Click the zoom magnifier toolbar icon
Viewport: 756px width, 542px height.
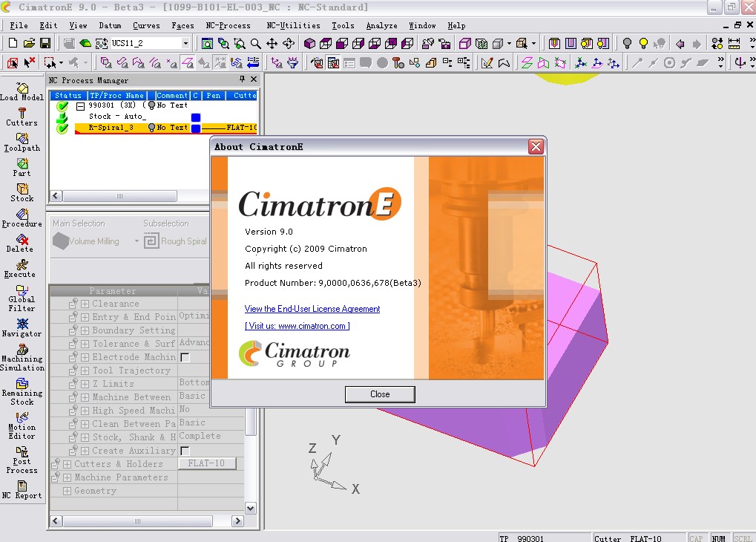(x=255, y=44)
